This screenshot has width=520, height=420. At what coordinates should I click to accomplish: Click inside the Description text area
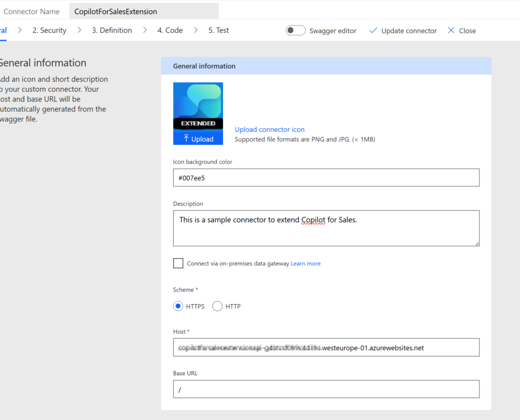pos(326,229)
